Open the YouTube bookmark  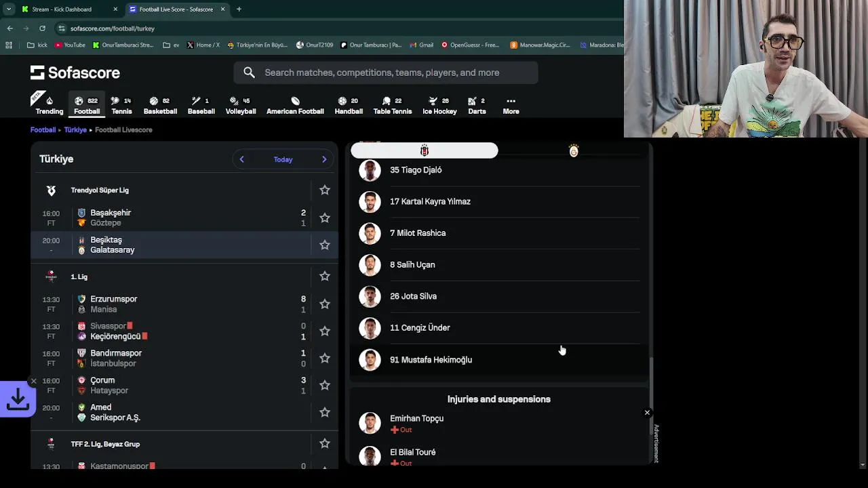[x=70, y=45]
